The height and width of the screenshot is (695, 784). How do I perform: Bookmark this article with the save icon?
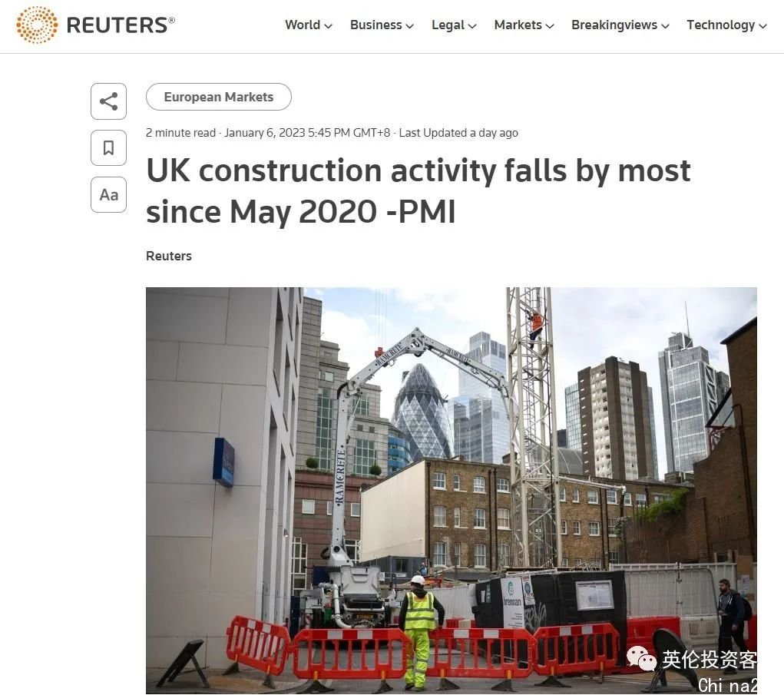pos(108,148)
